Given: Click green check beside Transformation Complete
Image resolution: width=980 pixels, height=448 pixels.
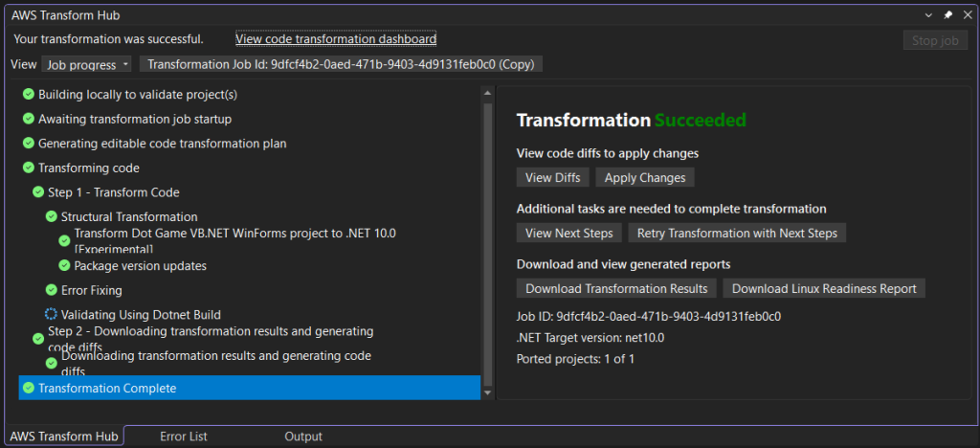Looking at the screenshot, I should [28, 388].
